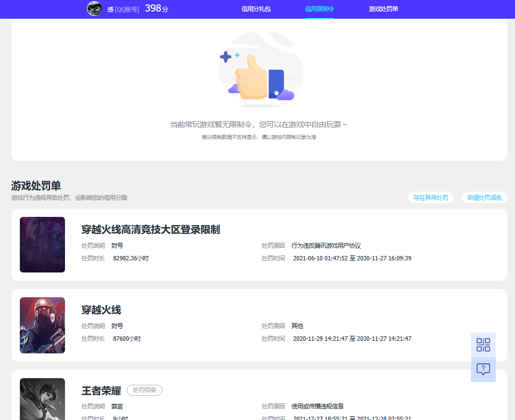Click the 398分 credit score
515x420 pixels.
pyautogui.click(x=156, y=8)
